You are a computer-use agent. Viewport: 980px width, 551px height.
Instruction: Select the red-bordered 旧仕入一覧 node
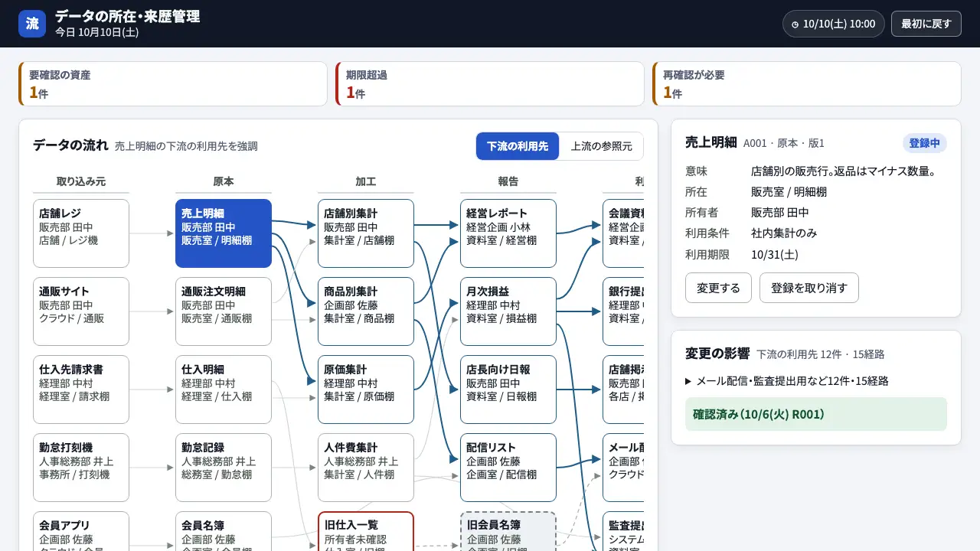366,531
